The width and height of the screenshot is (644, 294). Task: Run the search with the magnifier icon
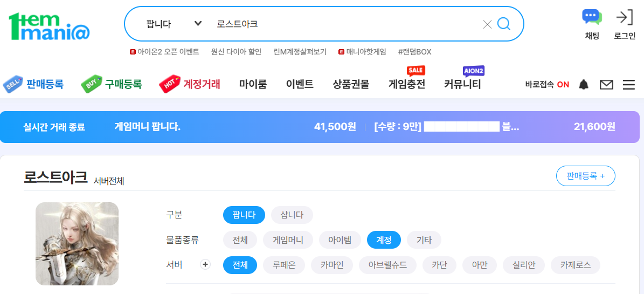(x=504, y=24)
